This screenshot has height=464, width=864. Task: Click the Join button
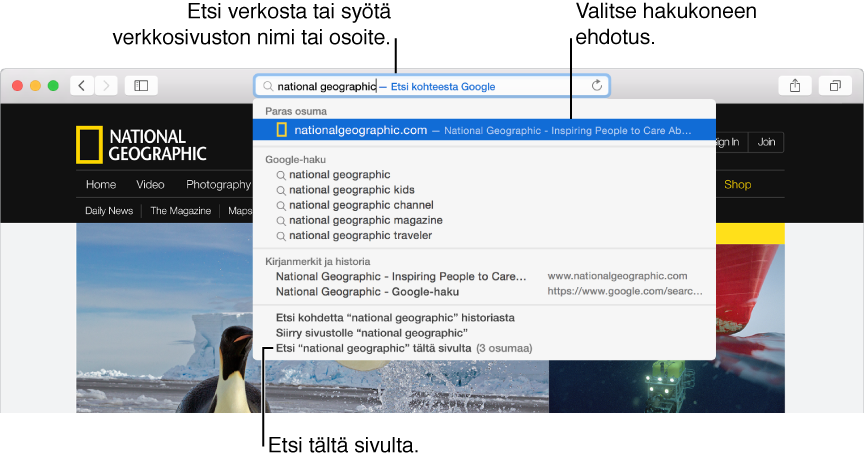[766, 142]
